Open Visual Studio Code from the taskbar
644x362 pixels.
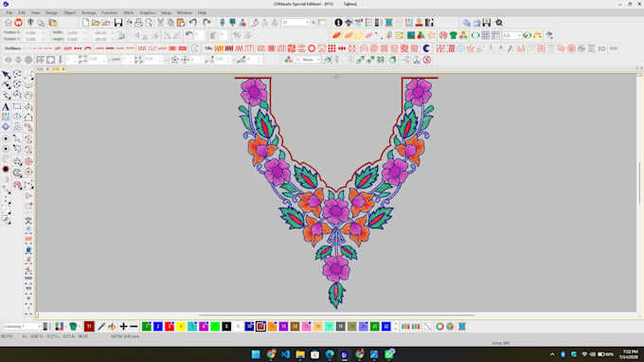click(285, 354)
